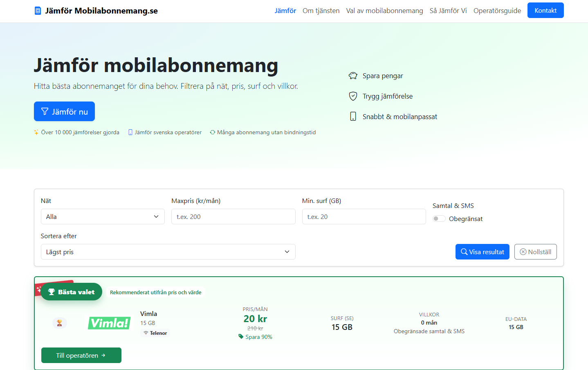Open the Nät dropdown showing Alla
The width and height of the screenshot is (588, 370).
(103, 217)
